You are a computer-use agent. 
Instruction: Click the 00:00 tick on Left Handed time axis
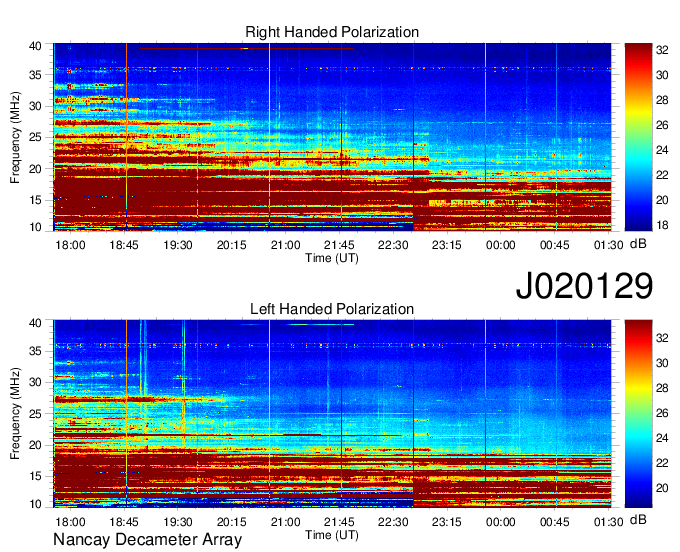click(x=500, y=522)
